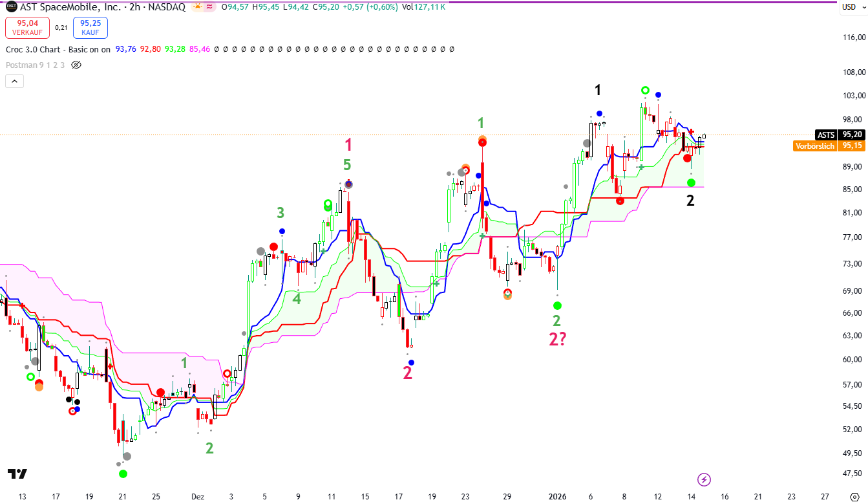Open chart settings hexagon gear icon
The width and height of the screenshot is (868, 502).
853,497
